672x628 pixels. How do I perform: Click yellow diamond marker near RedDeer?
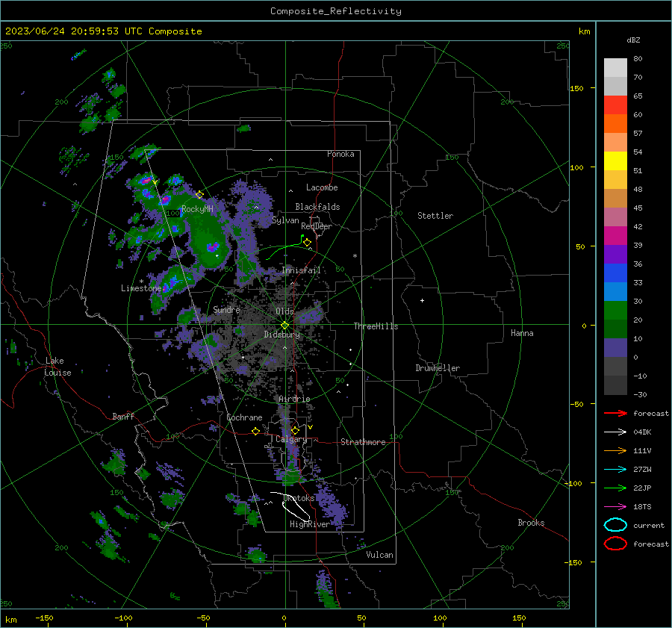307,243
